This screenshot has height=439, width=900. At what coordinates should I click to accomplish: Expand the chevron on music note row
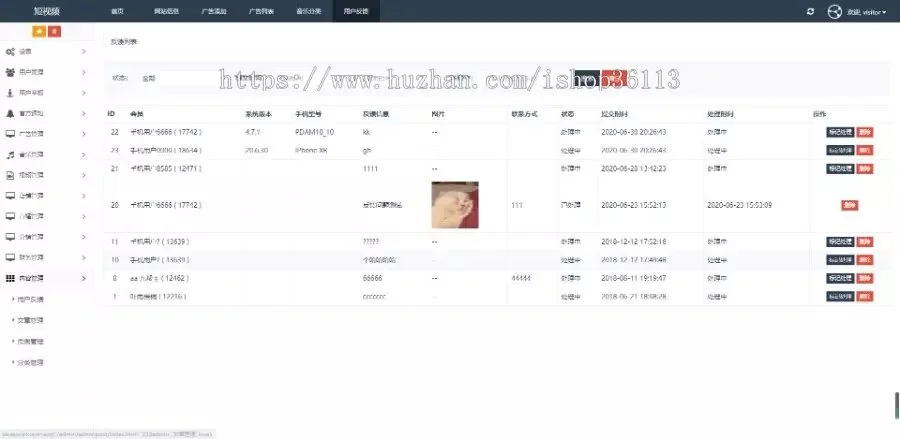point(84,155)
